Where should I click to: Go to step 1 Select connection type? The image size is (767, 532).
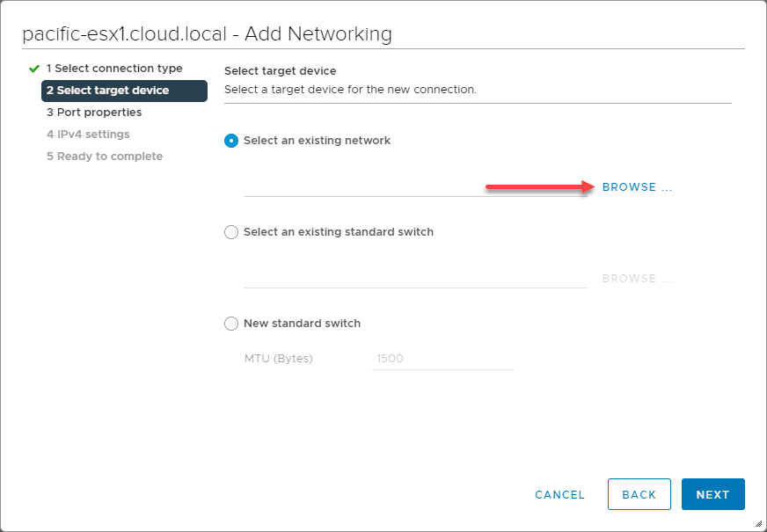click(x=114, y=69)
